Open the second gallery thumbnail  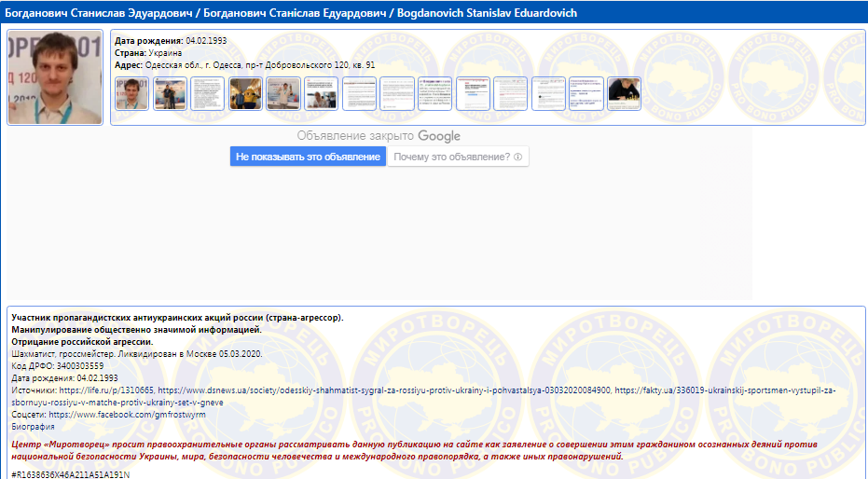pos(170,94)
